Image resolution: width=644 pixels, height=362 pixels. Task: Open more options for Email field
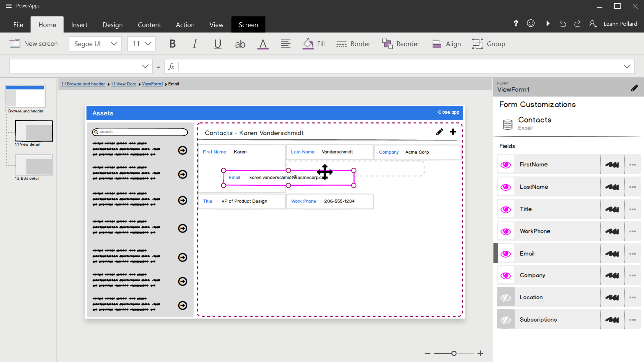pos(632,254)
